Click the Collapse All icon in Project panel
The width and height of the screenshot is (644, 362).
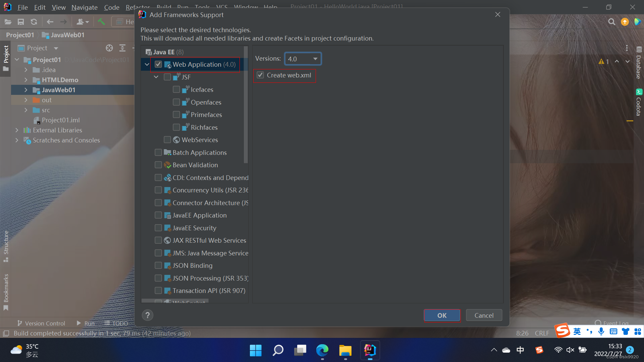coord(122,48)
